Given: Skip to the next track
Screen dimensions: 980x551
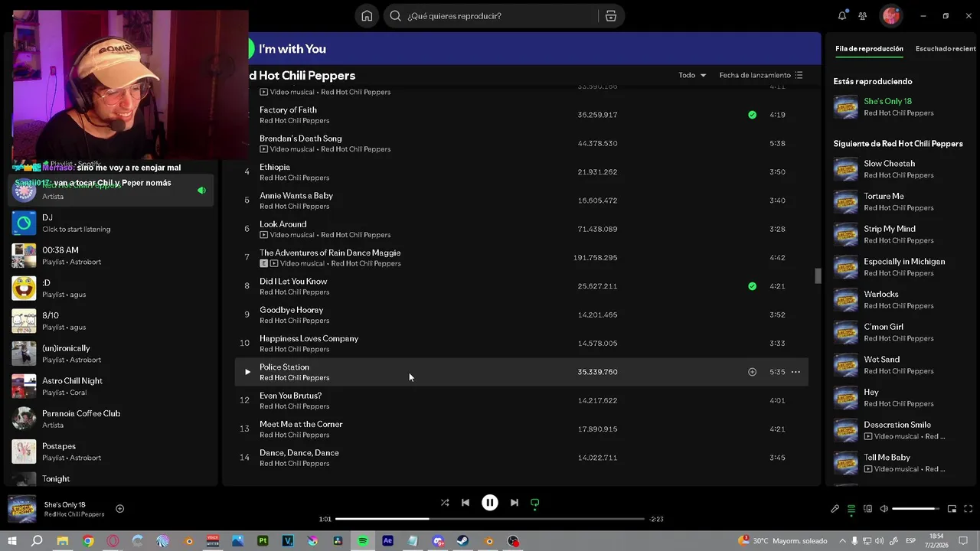Looking at the screenshot, I should click(514, 503).
